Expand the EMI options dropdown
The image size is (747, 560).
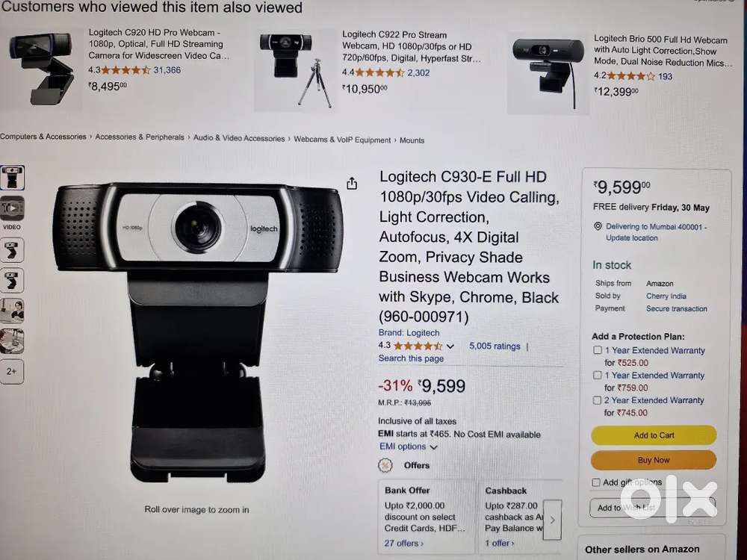tap(409, 447)
